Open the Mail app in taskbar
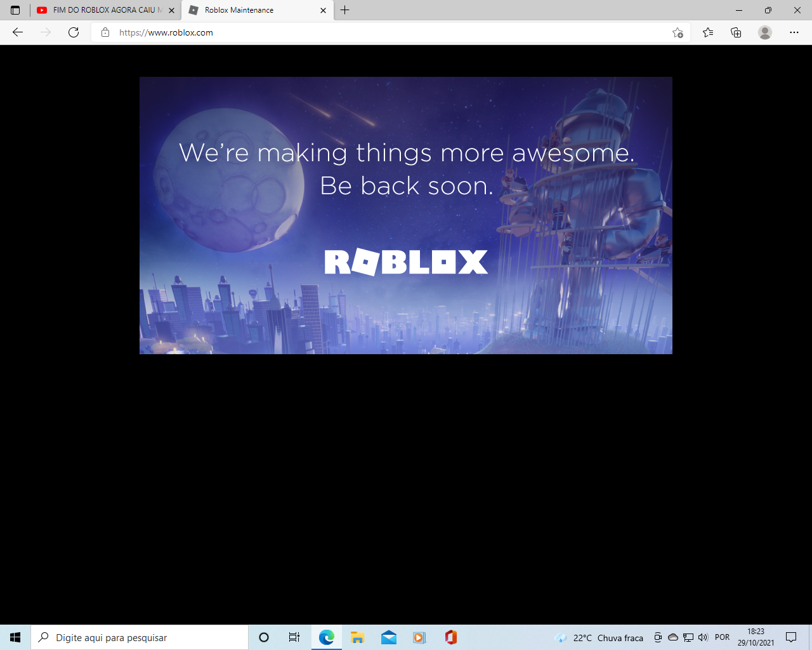 click(389, 637)
